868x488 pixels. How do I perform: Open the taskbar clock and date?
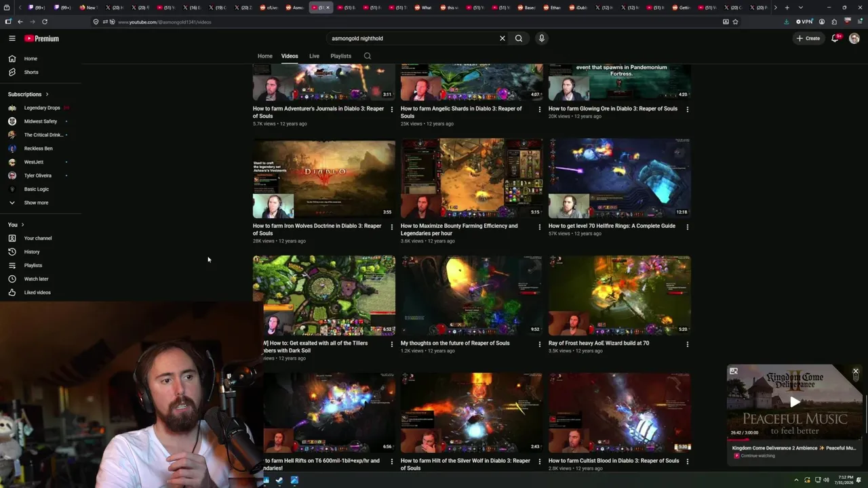pos(843,481)
